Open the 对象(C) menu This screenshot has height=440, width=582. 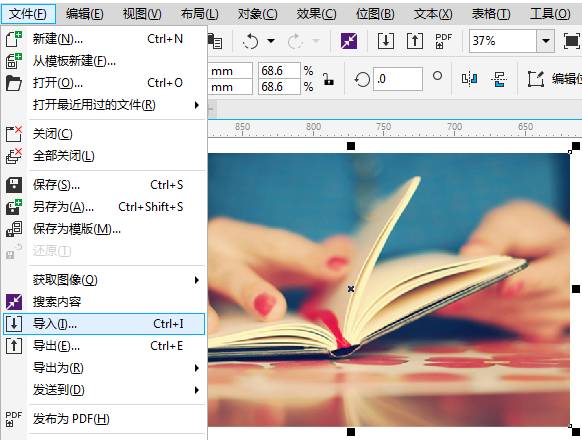tap(257, 14)
